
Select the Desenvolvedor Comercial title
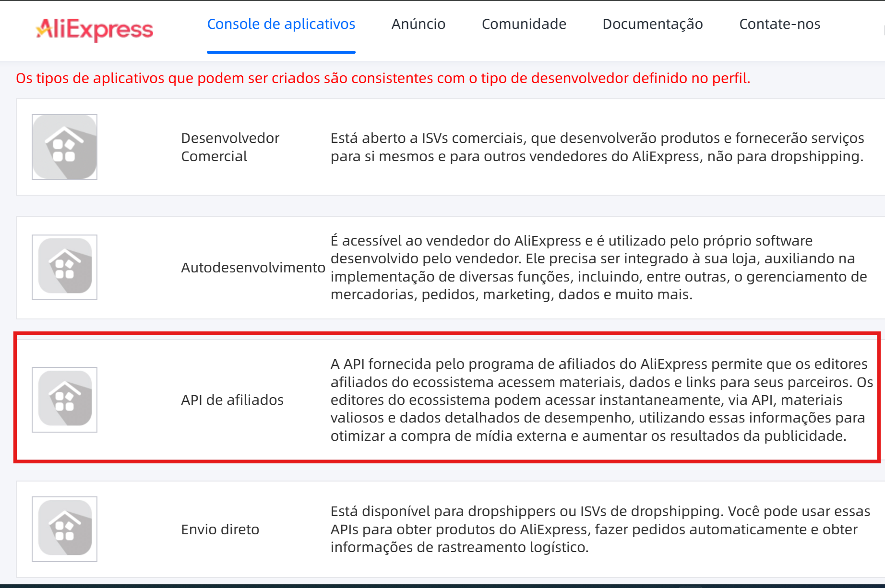[230, 147]
